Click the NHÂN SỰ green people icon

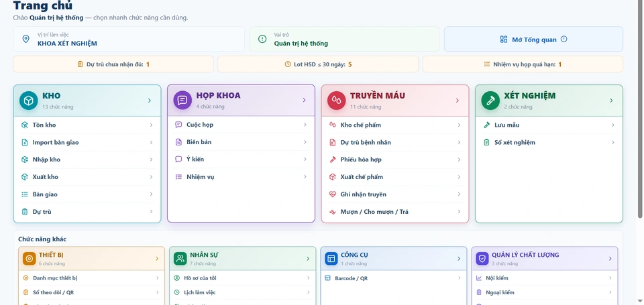pyautogui.click(x=180, y=259)
